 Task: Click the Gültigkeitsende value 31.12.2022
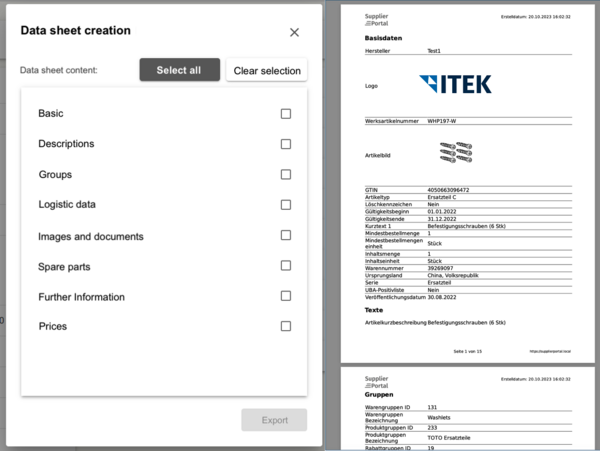[x=442, y=219]
